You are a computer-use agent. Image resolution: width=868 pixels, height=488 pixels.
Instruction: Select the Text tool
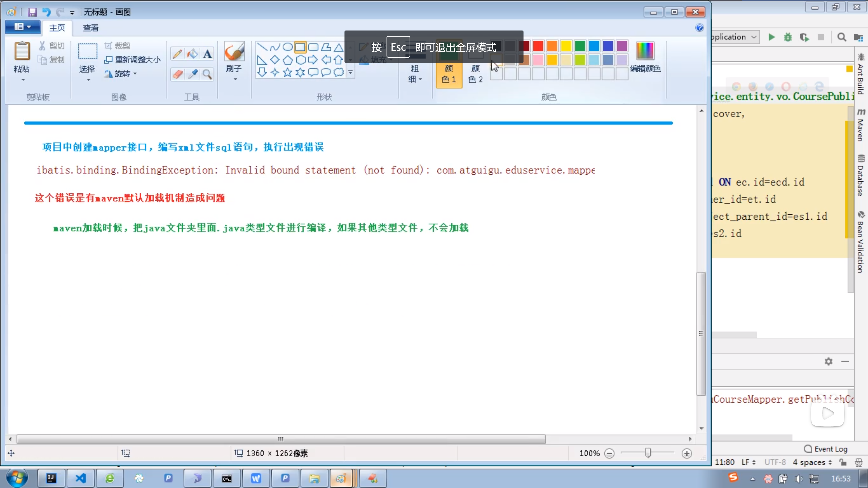(x=207, y=54)
